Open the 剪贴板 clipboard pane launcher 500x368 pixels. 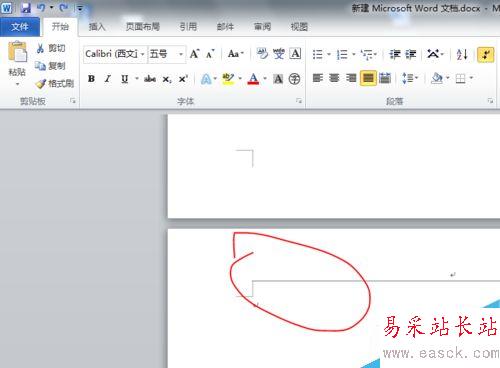click(73, 101)
